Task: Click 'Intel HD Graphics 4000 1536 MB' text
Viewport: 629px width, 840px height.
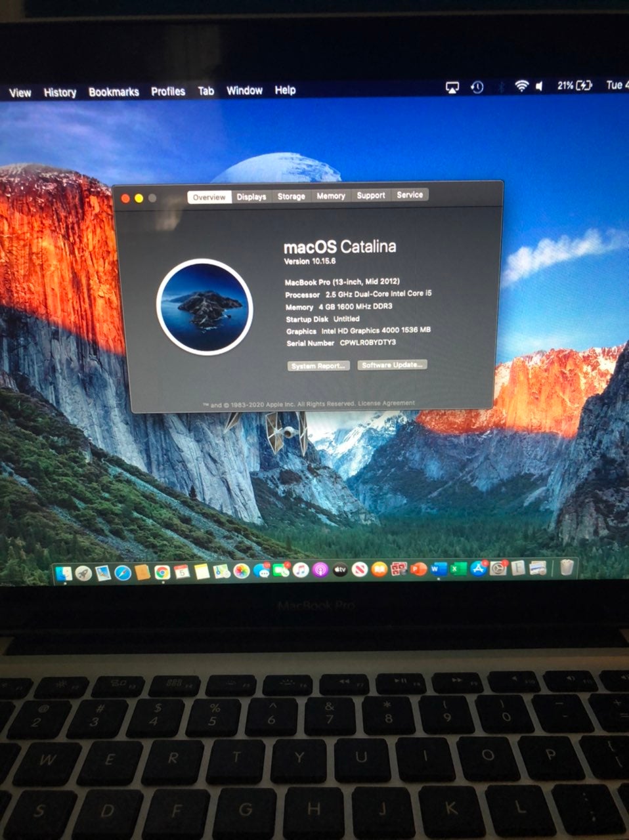Action: pos(376,331)
